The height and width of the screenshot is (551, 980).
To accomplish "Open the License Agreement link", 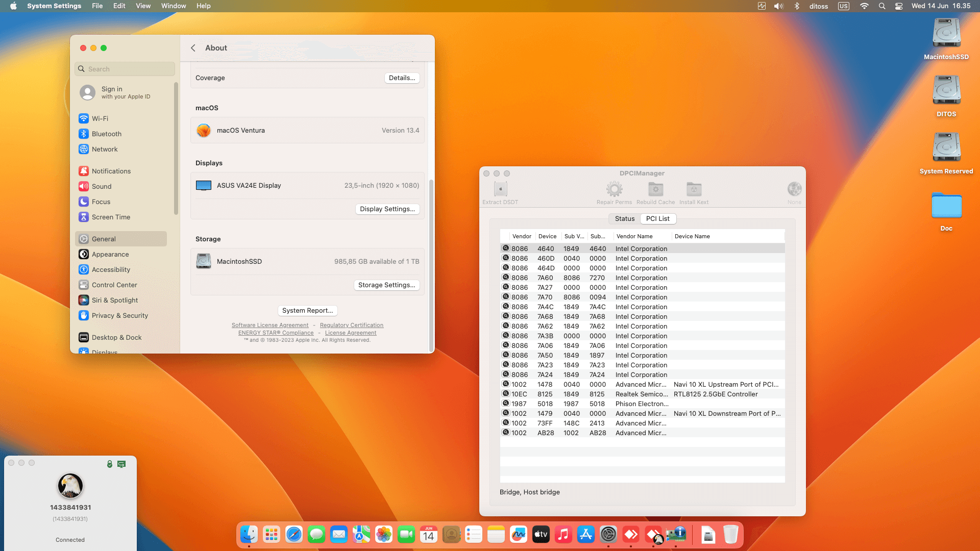I will (351, 333).
